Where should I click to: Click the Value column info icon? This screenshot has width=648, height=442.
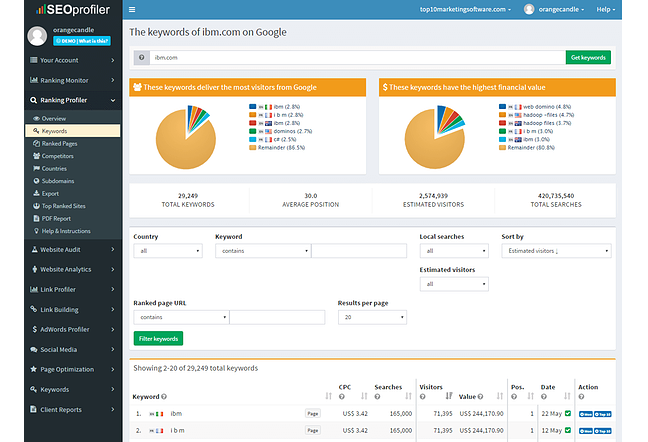pos(480,397)
